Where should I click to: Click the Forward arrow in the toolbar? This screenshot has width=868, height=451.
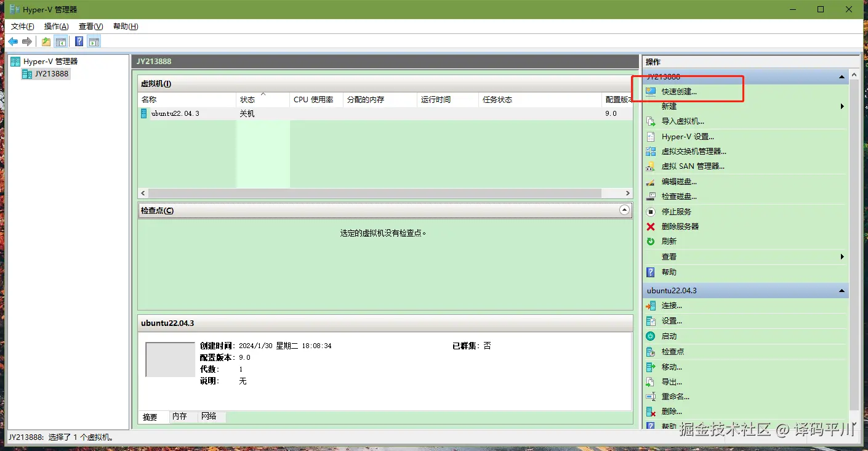click(26, 41)
